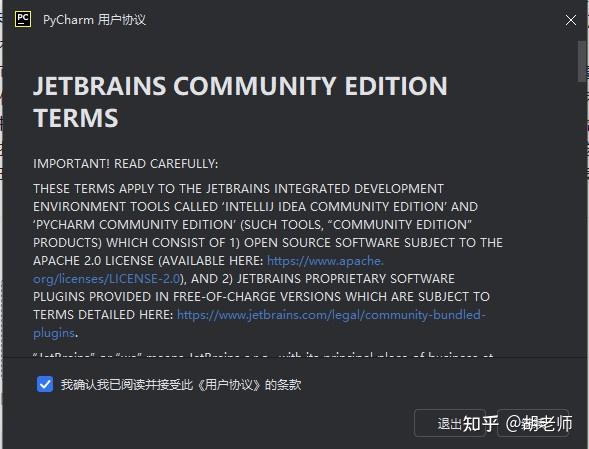Uncheck the user agreement confirmation checkbox
589x449 pixels.
(45, 384)
